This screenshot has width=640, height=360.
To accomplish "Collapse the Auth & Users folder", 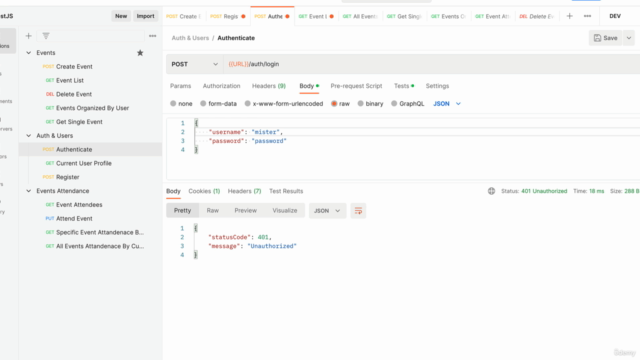I will [x=29, y=136].
